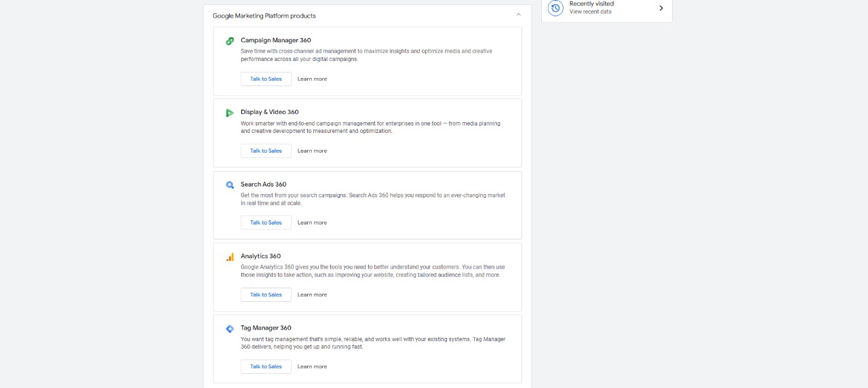Click the Display & Video 360 title
Image resolution: width=868 pixels, height=388 pixels.
click(x=270, y=112)
